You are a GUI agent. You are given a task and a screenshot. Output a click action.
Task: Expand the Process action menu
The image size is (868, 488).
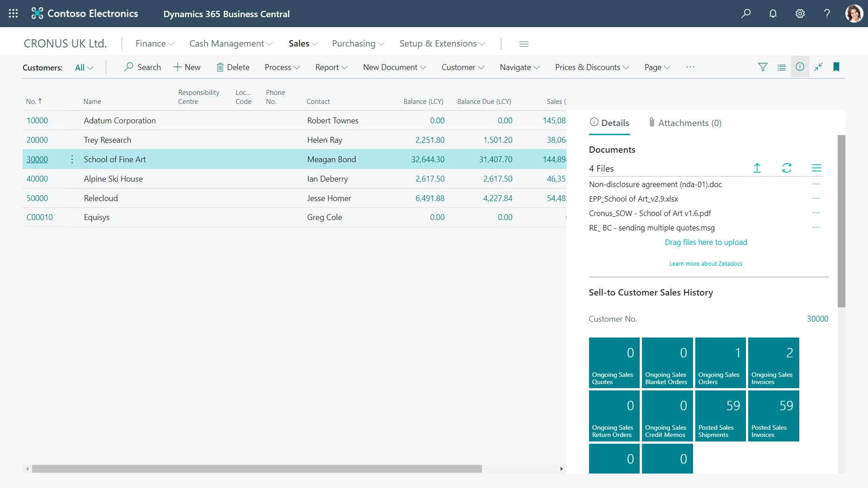click(282, 67)
